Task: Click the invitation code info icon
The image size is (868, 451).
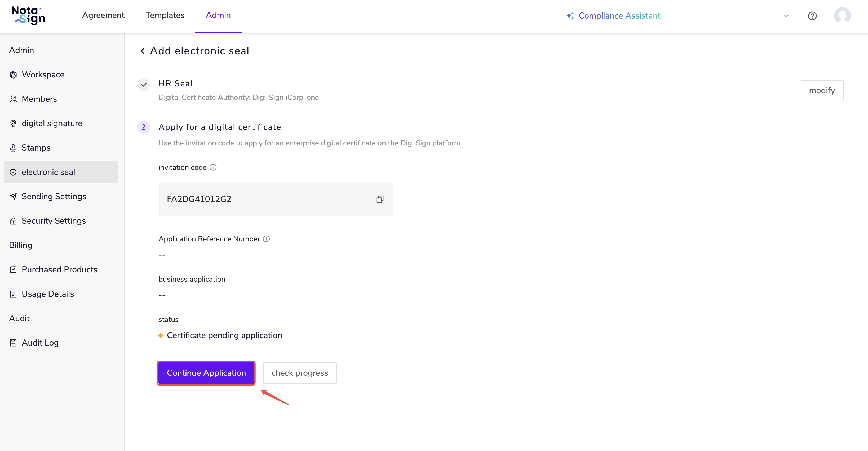Action: pyautogui.click(x=213, y=167)
